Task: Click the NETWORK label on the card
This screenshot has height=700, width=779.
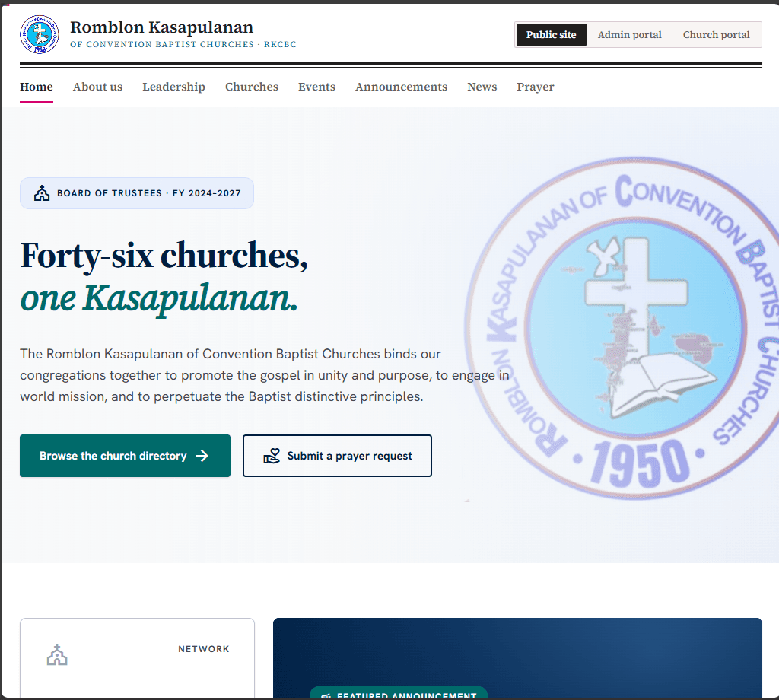Action: [204, 649]
